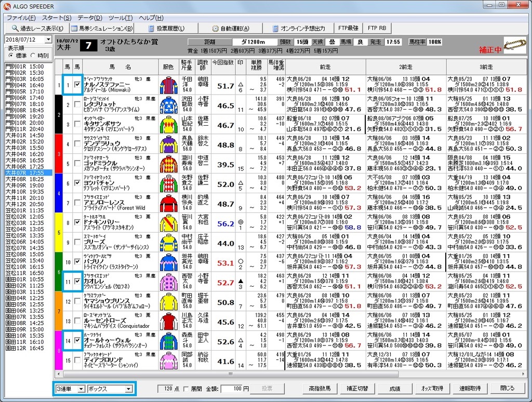This screenshot has height=402, width=532.
Task: Click the 前走 column header
Action: [325, 67]
